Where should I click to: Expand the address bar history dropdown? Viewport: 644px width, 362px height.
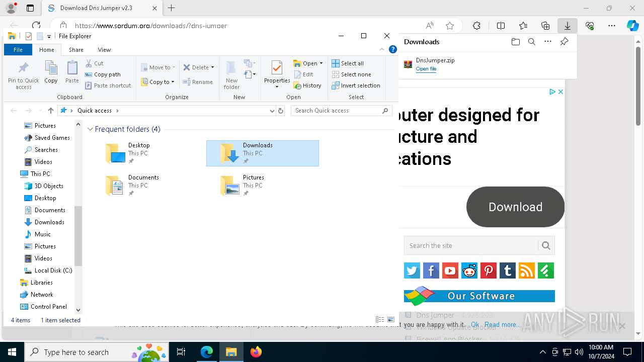point(272,111)
